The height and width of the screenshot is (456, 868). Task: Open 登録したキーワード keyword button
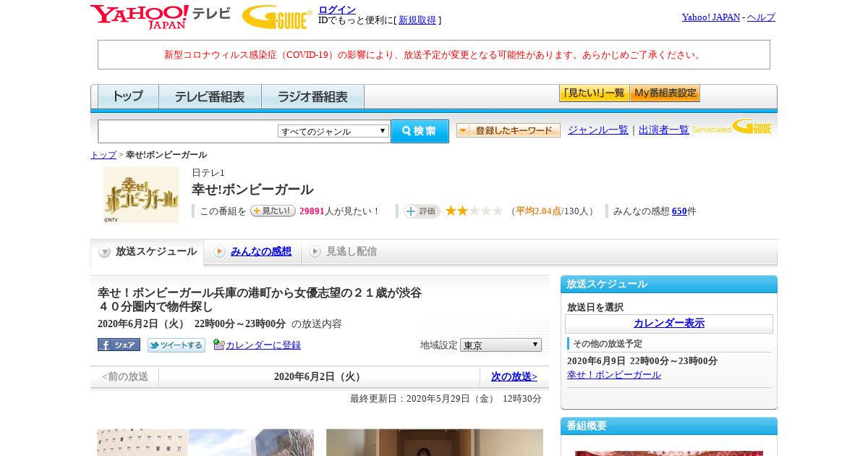[x=509, y=130]
